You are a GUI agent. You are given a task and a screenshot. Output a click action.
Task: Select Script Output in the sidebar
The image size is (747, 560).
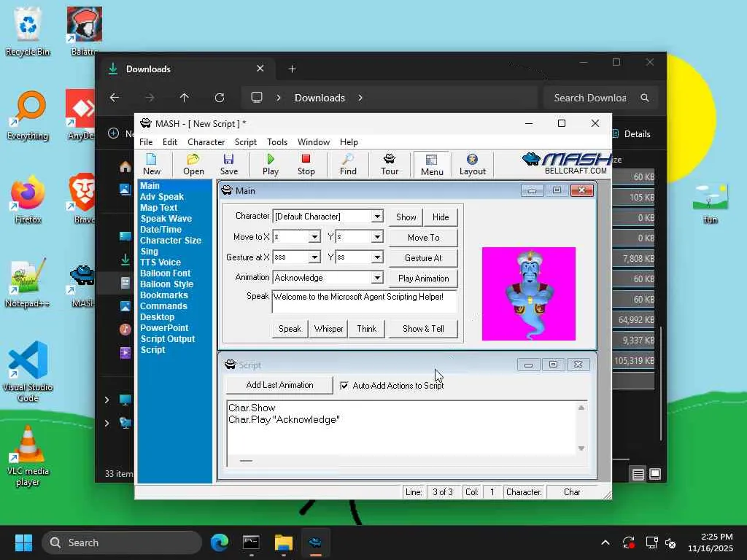(168, 339)
